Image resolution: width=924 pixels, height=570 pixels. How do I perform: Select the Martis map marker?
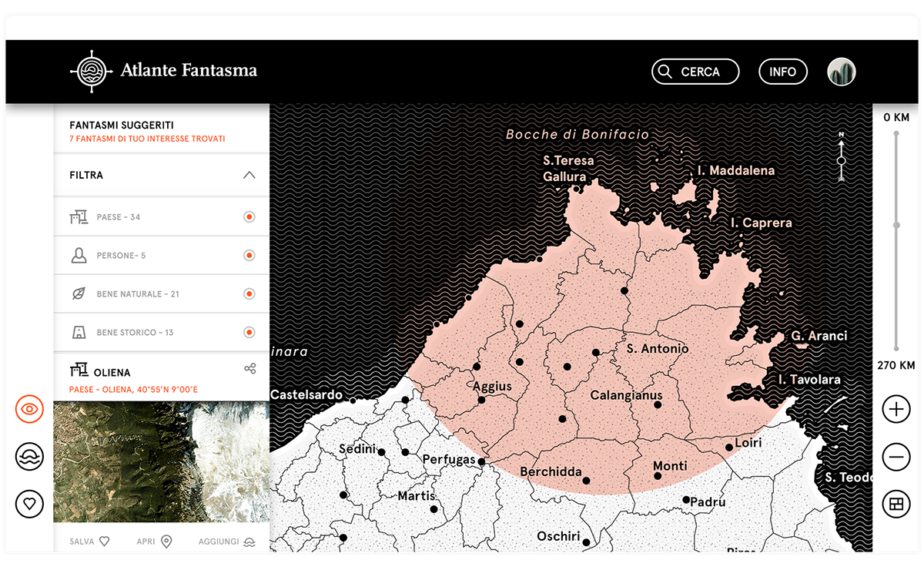click(434, 509)
